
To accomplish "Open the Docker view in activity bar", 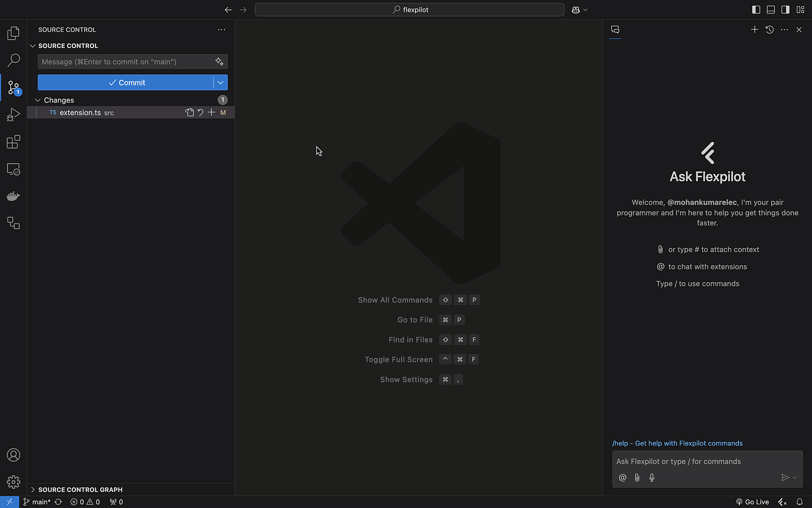I will tap(13, 196).
